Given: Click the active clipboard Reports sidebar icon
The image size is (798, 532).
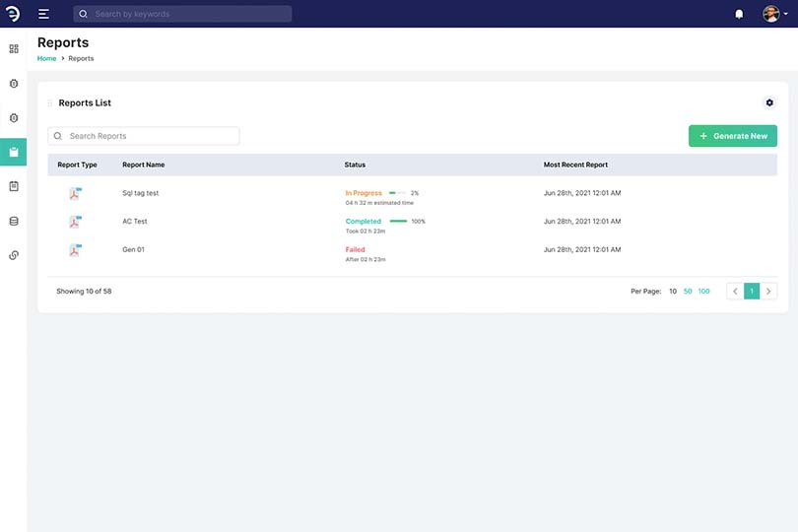Looking at the screenshot, I should (14, 152).
